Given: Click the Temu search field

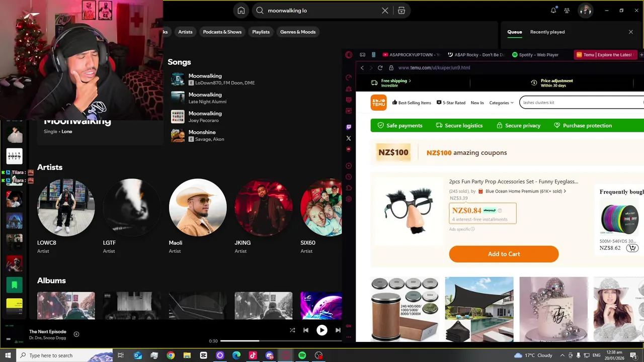Looking at the screenshot, I should point(582,103).
